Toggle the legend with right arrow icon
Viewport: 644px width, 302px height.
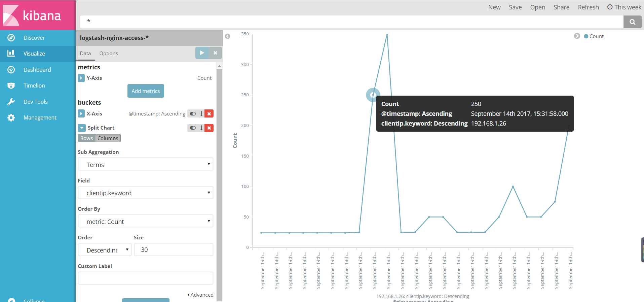tap(577, 36)
